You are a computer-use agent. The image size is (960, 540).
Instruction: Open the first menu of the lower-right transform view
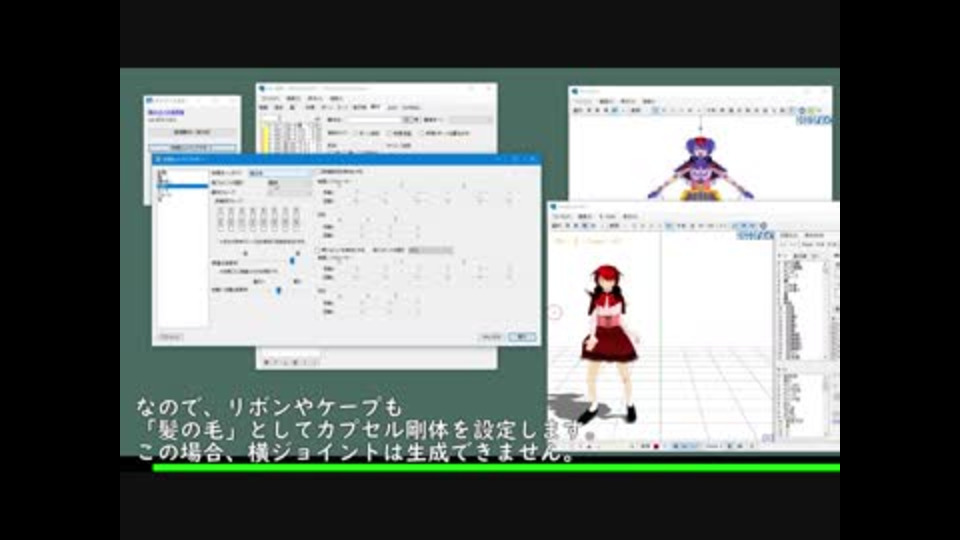click(x=561, y=217)
